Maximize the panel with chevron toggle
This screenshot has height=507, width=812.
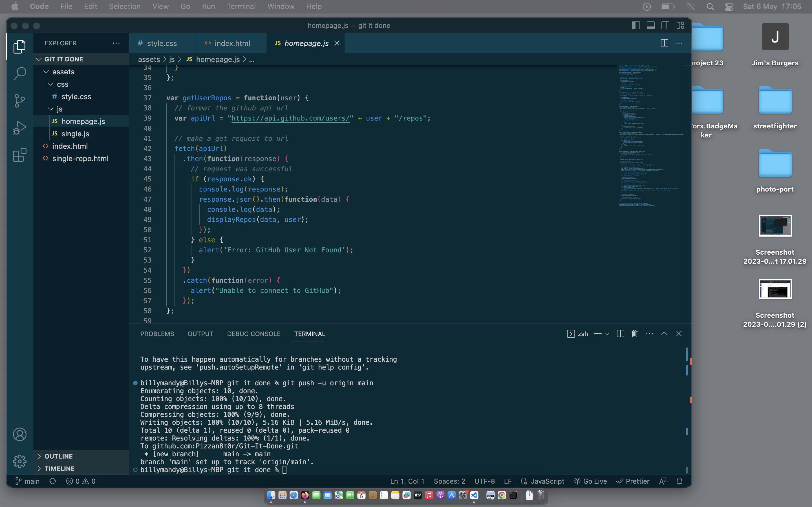[664, 334]
